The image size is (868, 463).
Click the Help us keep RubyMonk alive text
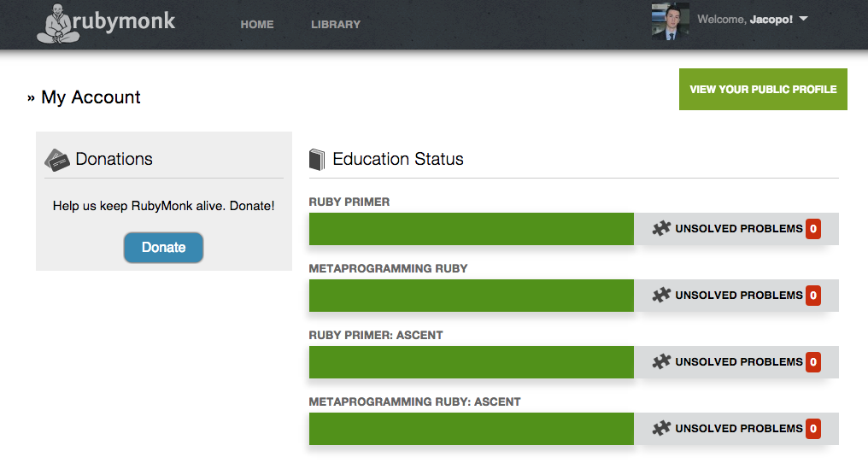(163, 206)
